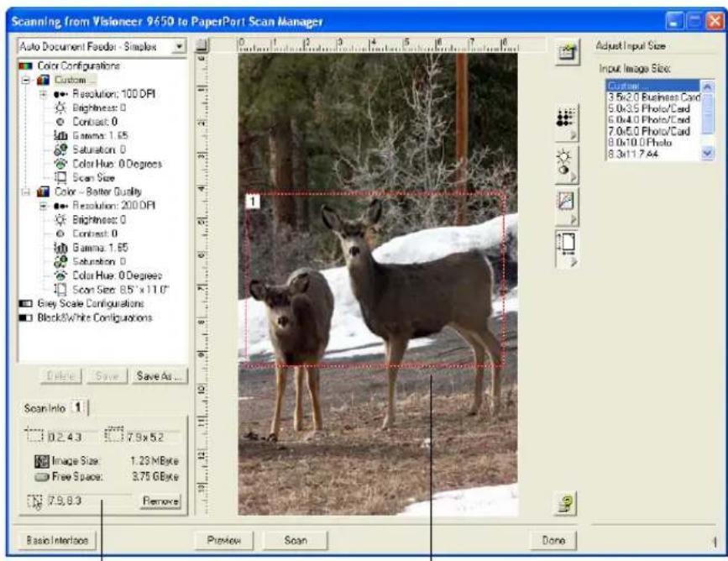Image resolution: width=728 pixels, height=561 pixels.
Task: Open Black&White Configurations
Action: click(x=95, y=317)
